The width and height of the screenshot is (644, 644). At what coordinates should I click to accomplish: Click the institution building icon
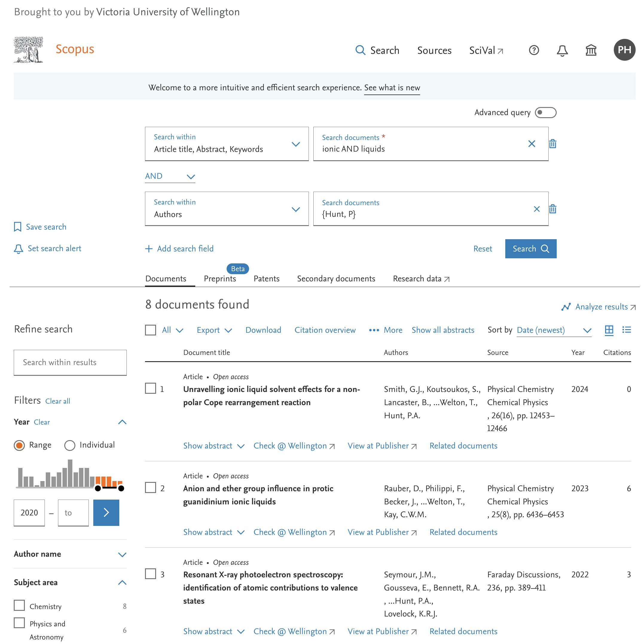pos(591,50)
